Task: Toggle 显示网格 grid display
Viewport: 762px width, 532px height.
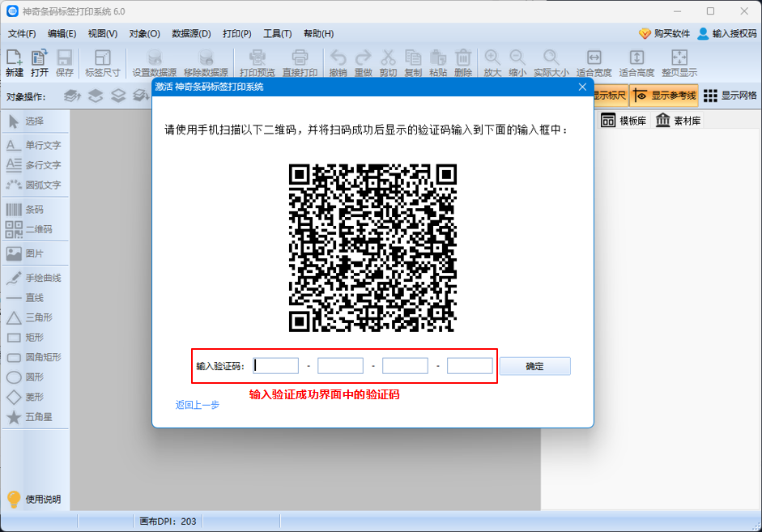Action: click(730, 96)
